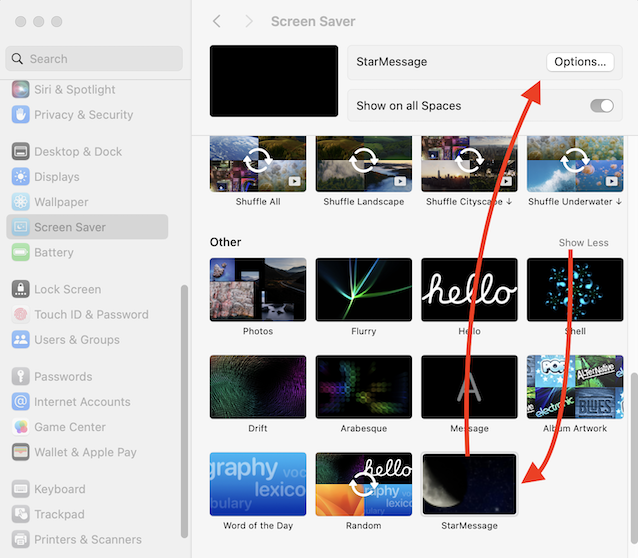Viewport: 638px width, 558px height.
Task: Click the sidebar vertical scrollbar
Action: coord(184,411)
